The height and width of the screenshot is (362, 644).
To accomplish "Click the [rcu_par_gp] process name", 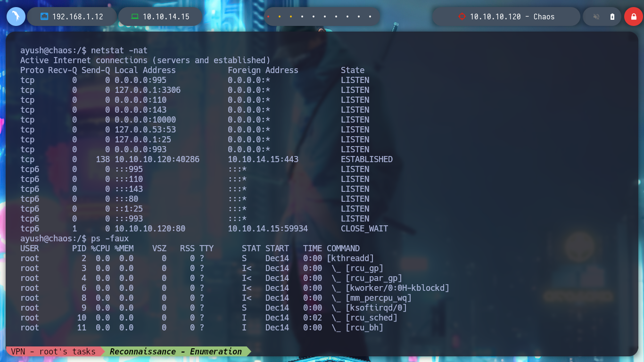I will pos(374,278).
